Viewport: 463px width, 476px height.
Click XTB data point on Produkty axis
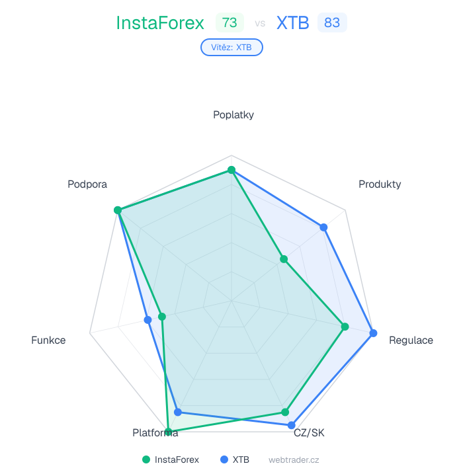323,227
